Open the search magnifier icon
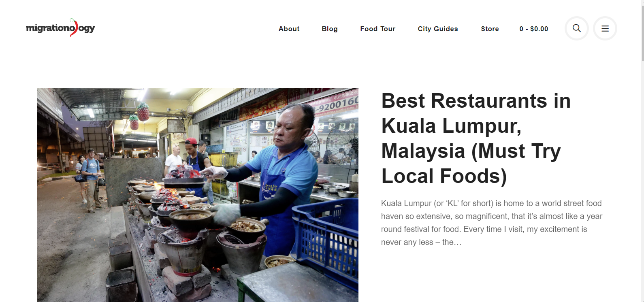Screen dimensions: 644x302 pos(576,28)
